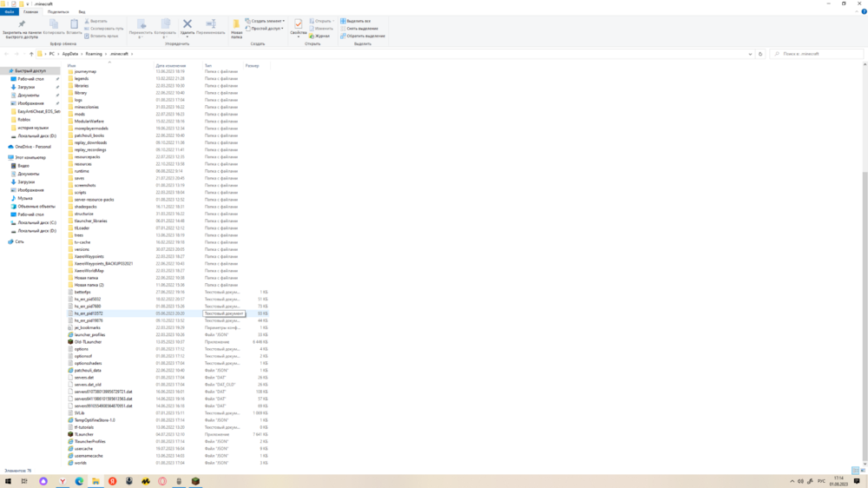Select This PC (Этот компьютер) in the sidebar
Viewport: 868px width, 488px height.
pyautogui.click(x=30, y=157)
